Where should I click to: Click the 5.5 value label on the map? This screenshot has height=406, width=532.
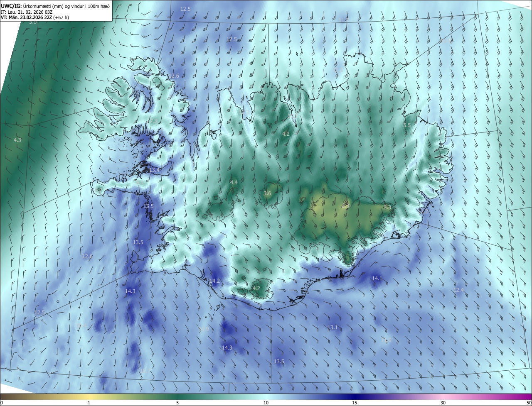[x=407, y=125]
